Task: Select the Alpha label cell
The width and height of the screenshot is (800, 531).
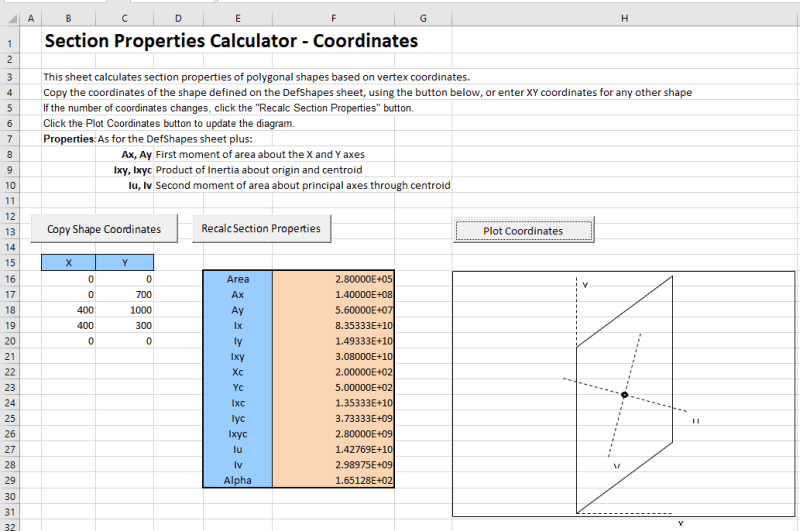Action: (238, 480)
